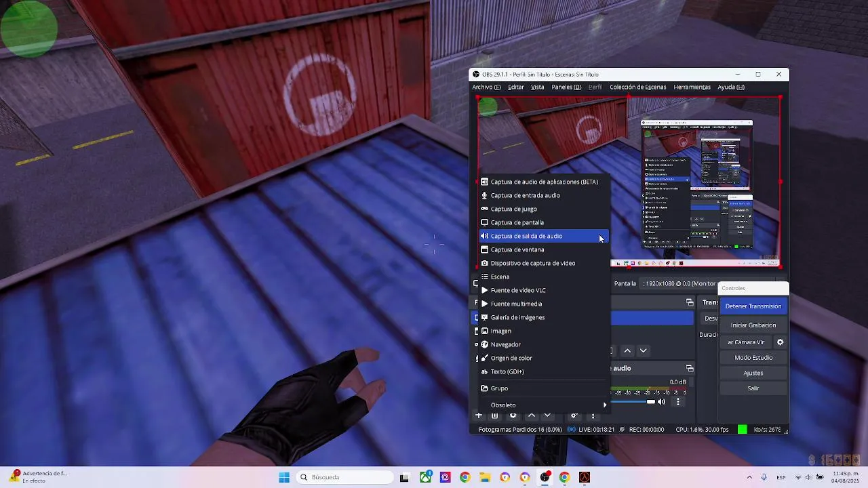Open the Paneles menu
The image size is (868, 488).
(566, 87)
